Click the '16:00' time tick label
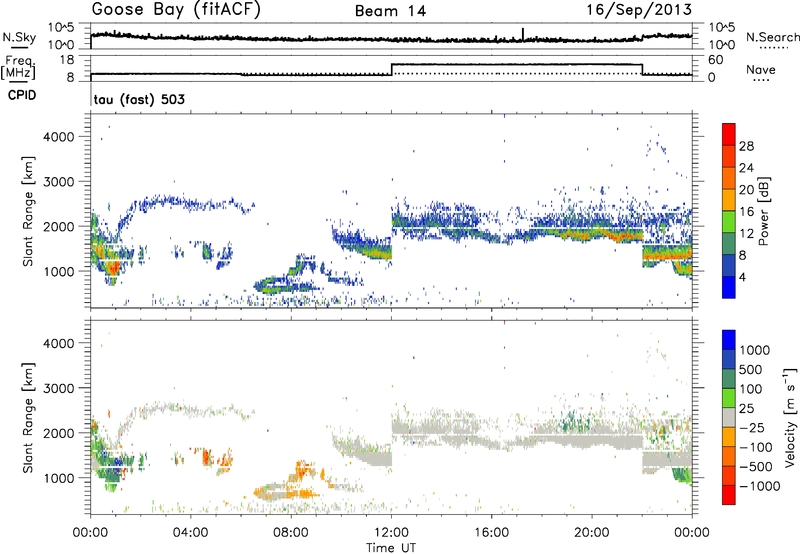Viewport: 800px width, 554px height. click(x=491, y=533)
